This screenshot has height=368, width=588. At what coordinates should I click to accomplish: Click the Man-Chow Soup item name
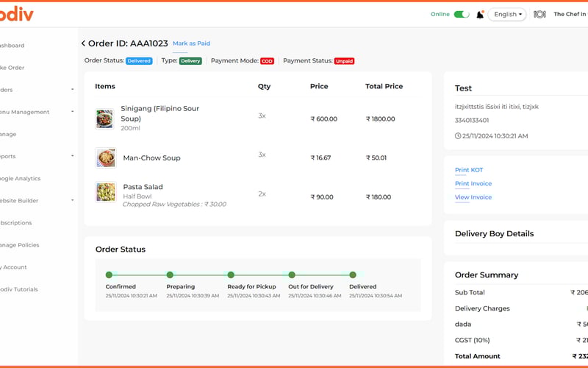152,158
